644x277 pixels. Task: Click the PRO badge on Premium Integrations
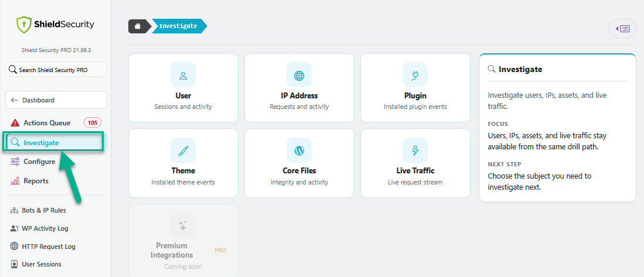click(x=220, y=250)
